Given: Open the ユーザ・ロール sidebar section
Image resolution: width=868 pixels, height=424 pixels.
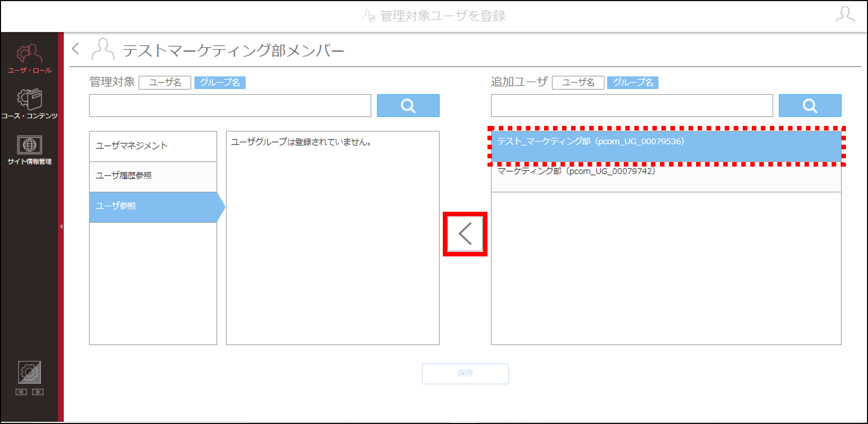Looking at the screenshot, I should pyautogui.click(x=29, y=59).
